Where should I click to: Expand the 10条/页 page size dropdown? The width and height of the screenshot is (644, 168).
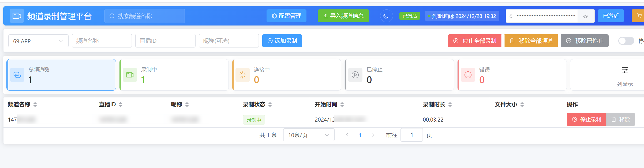[308, 135]
